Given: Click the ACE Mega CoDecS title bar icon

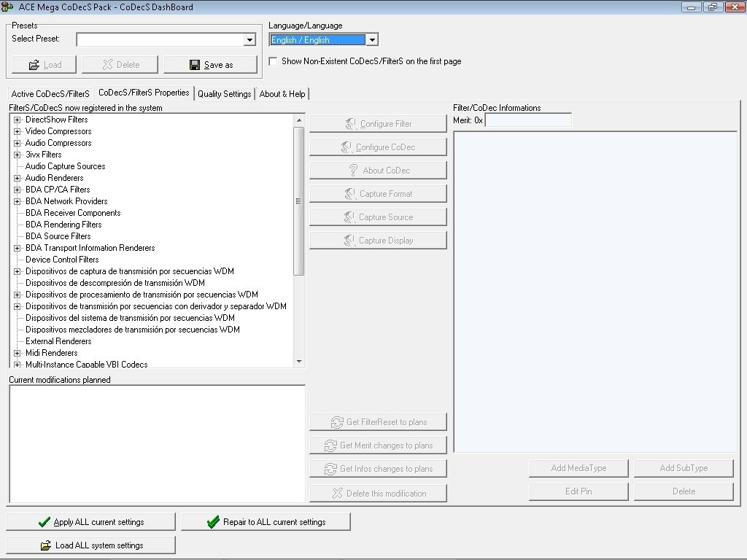Looking at the screenshot, I should pyautogui.click(x=7, y=7).
